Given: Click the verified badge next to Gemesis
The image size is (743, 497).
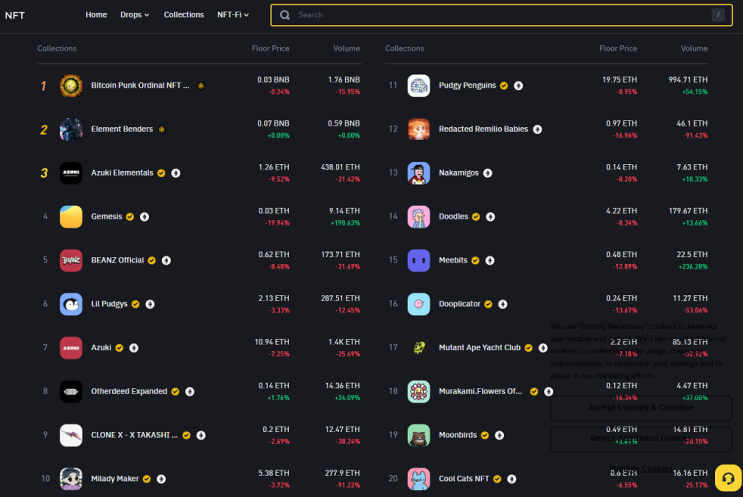Looking at the screenshot, I should pyautogui.click(x=130, y=217).
